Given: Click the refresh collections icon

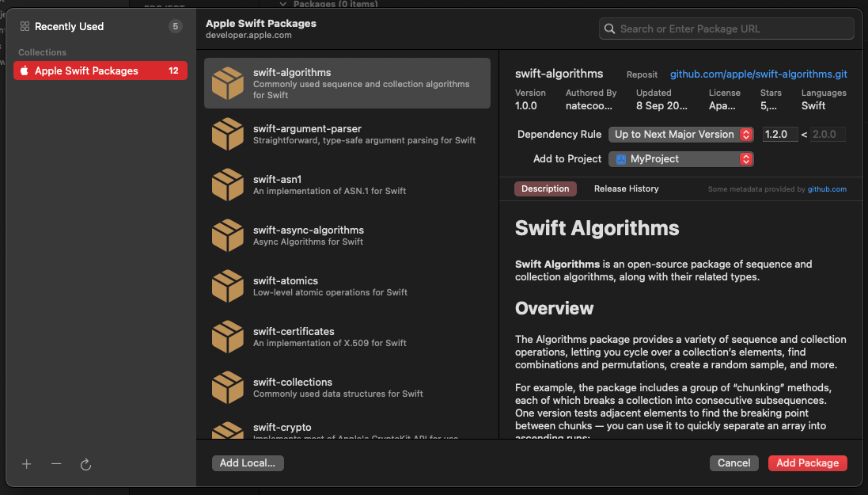Looking at the screenshot, I should point(85,465).
